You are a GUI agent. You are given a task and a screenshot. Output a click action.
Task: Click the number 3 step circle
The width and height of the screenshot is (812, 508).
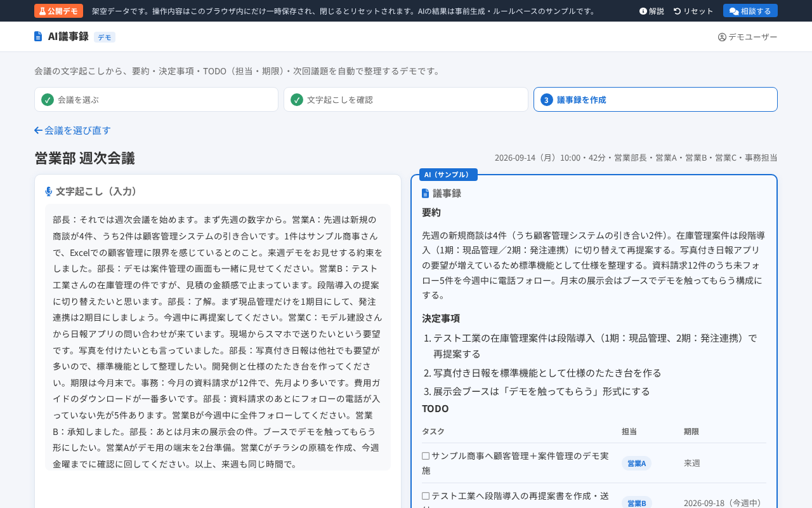pyautogui.click(x=547, y=100)
